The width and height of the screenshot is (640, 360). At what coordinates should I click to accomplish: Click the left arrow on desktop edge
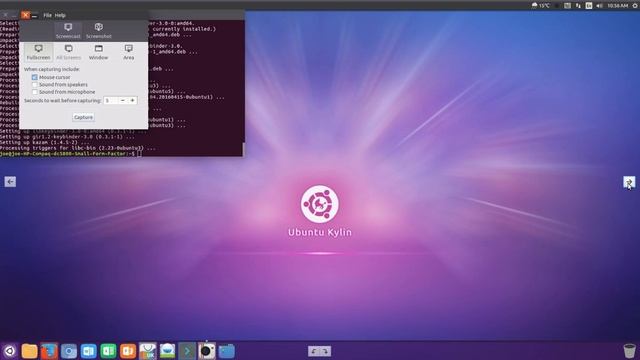10,182
